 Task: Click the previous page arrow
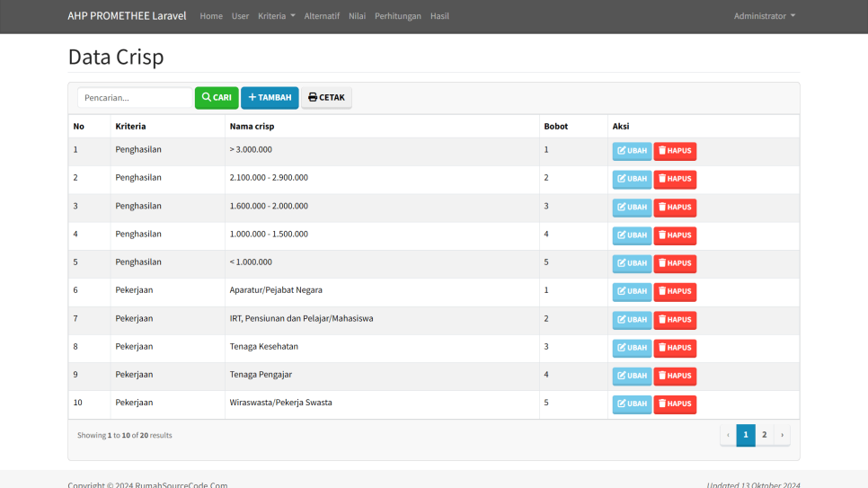coord(728,435)
